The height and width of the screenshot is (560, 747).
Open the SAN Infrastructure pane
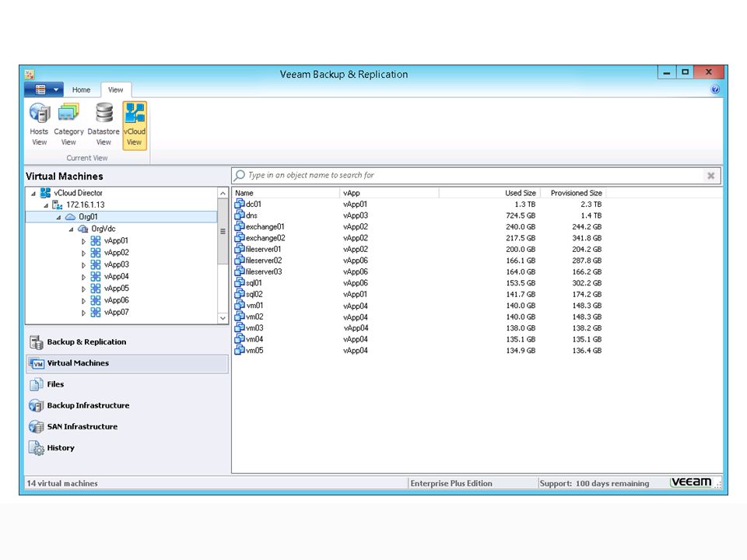(x=127, y=427)
